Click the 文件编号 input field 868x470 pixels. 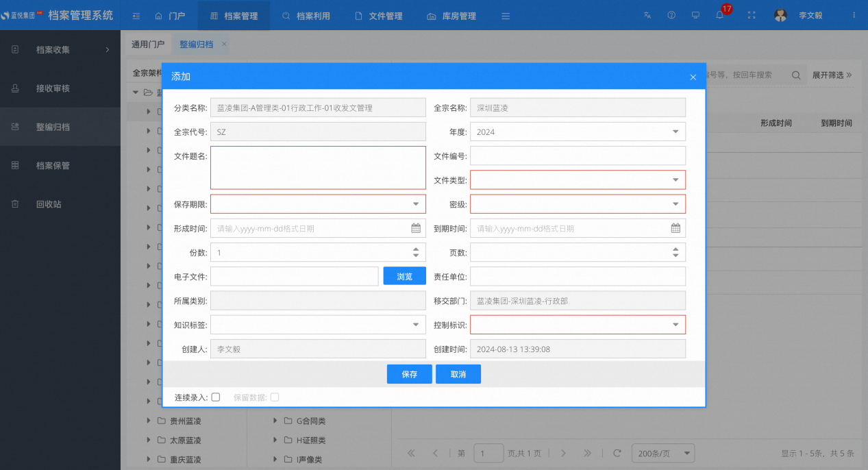tap(578, 156)
